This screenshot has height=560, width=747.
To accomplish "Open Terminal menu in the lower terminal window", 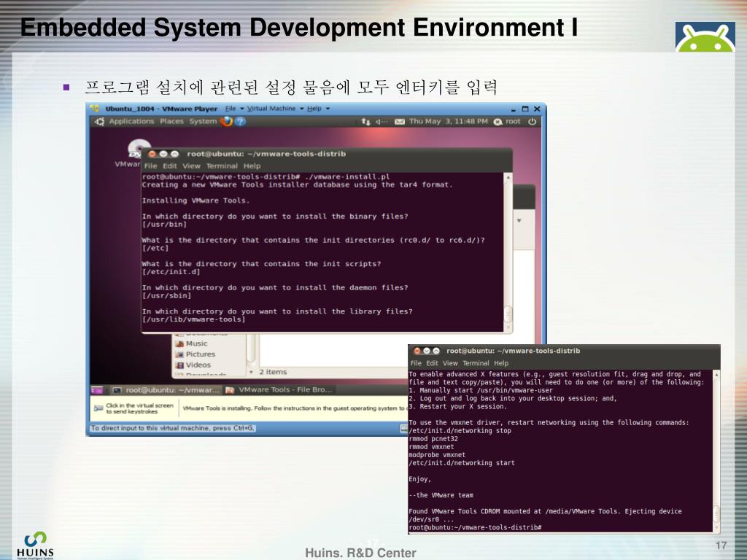I will point(476,363).
